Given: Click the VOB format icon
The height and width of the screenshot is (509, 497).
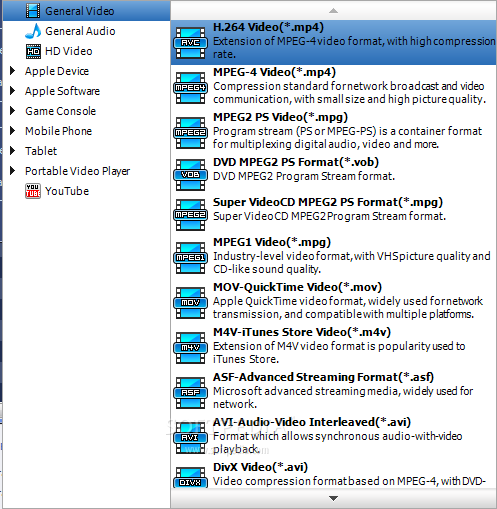Looking at the screenshot, I should [190, 175].
